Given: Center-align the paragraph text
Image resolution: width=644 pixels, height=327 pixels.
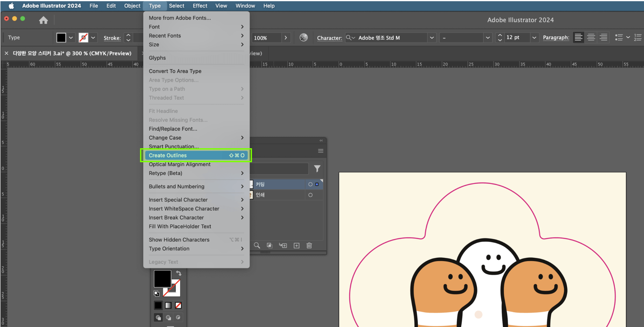Looking at the screenshot, I should point(591,38).
